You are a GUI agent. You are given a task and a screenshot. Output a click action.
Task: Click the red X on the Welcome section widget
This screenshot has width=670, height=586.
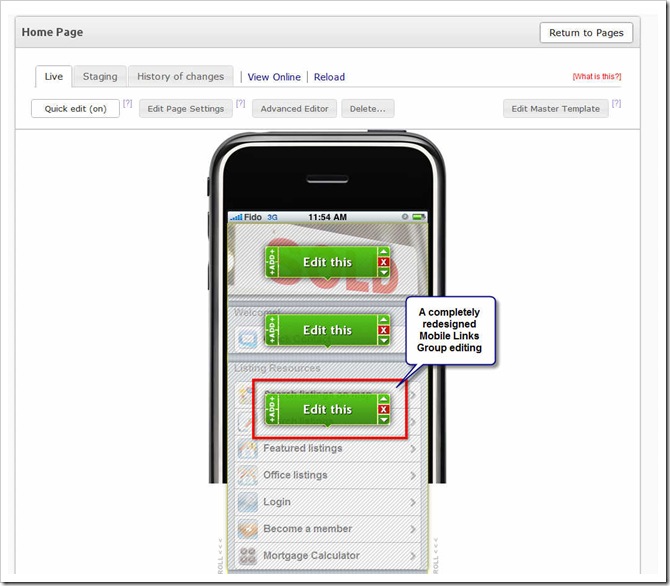[x=384, y=331]
